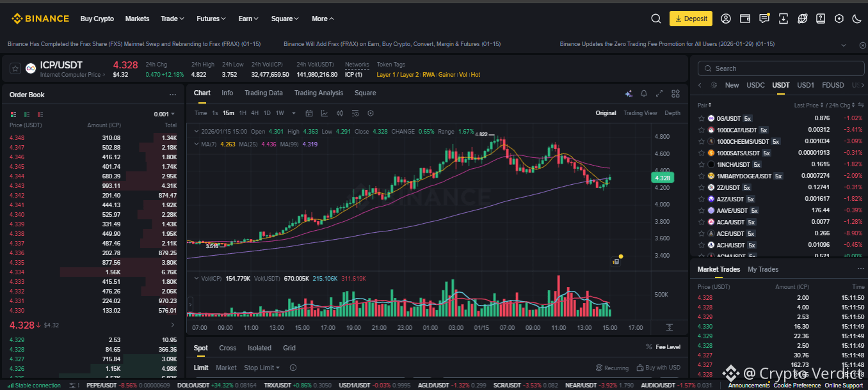Switch to the Trading Data tab
This screenshot has width=868, height=390.
pyautogui.click(x=264, y=93)
